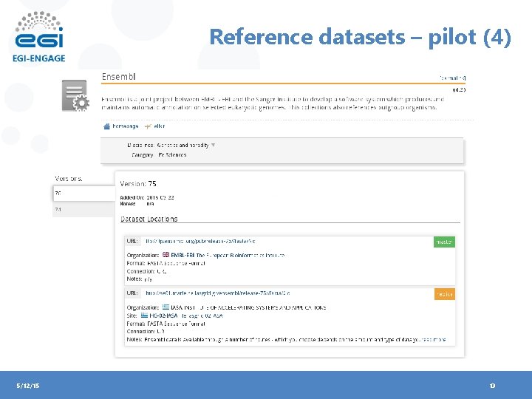Click the orange replica badge

pyautogui.click(x=444, y=293)
